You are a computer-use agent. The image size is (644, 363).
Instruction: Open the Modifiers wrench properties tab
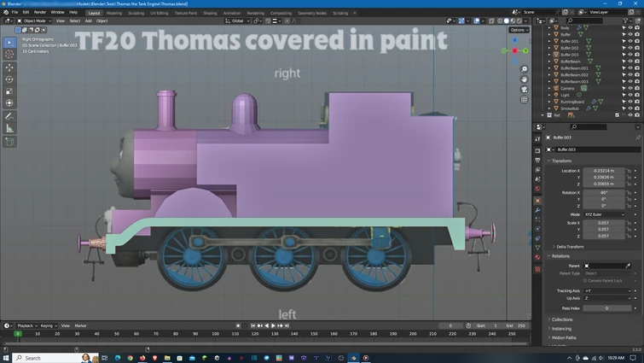(x=537, y=210)
